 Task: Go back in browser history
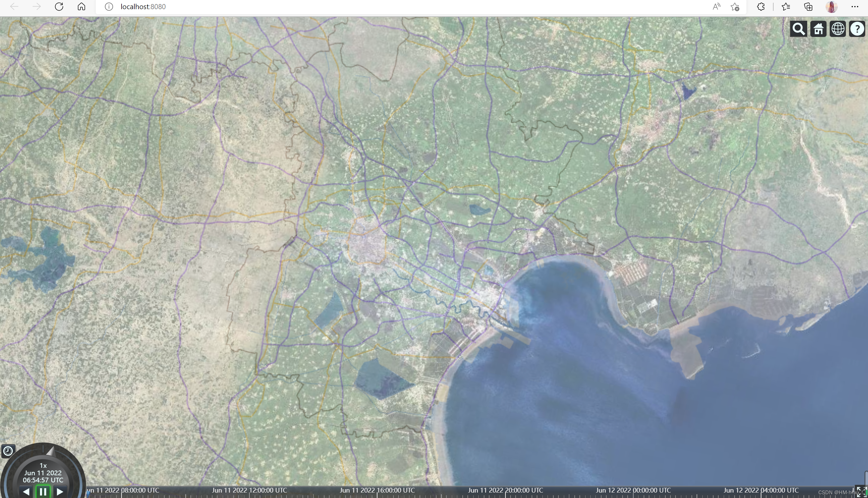coord(14,6)
